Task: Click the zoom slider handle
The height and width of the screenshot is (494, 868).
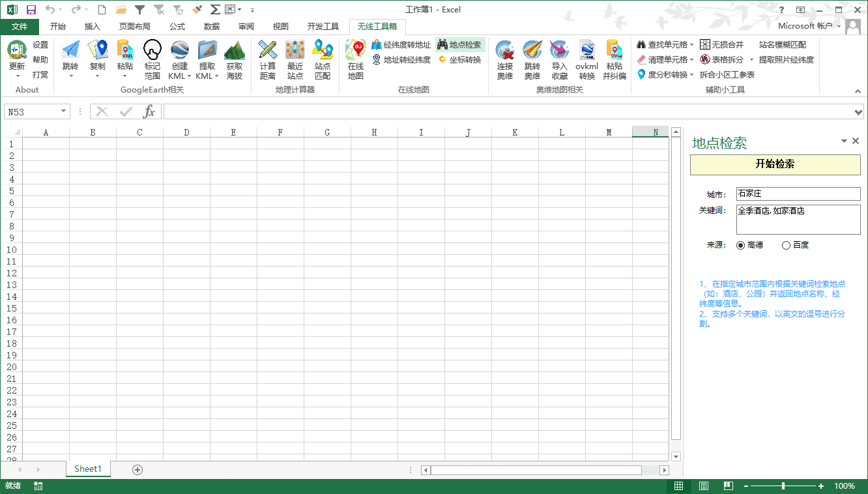Action: tap(783, 486)
